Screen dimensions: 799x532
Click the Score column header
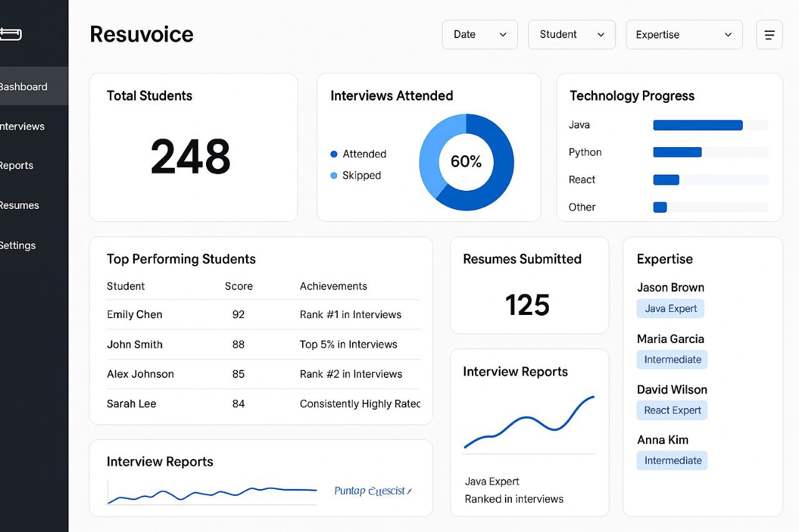238,286
